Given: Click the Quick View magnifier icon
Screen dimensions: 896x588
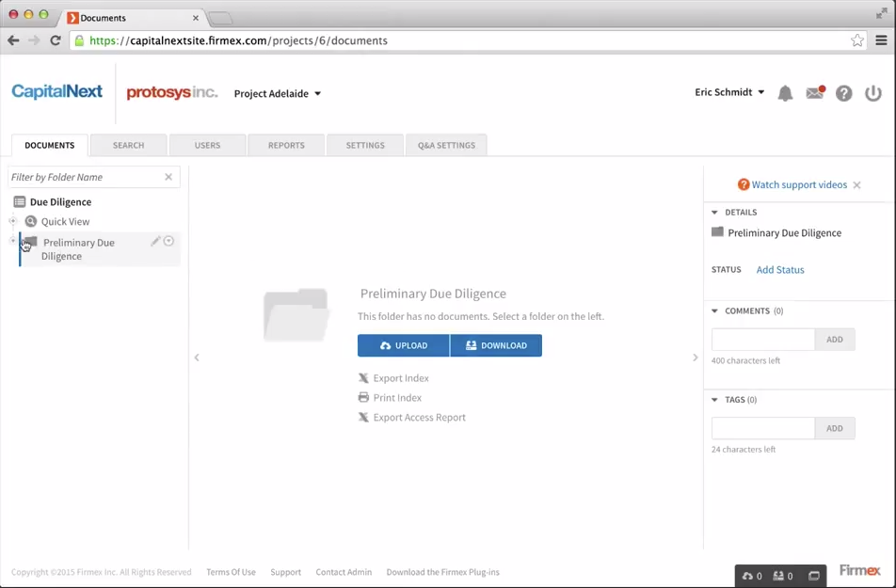Looking at the screenshot, I should tap(31, 221).
